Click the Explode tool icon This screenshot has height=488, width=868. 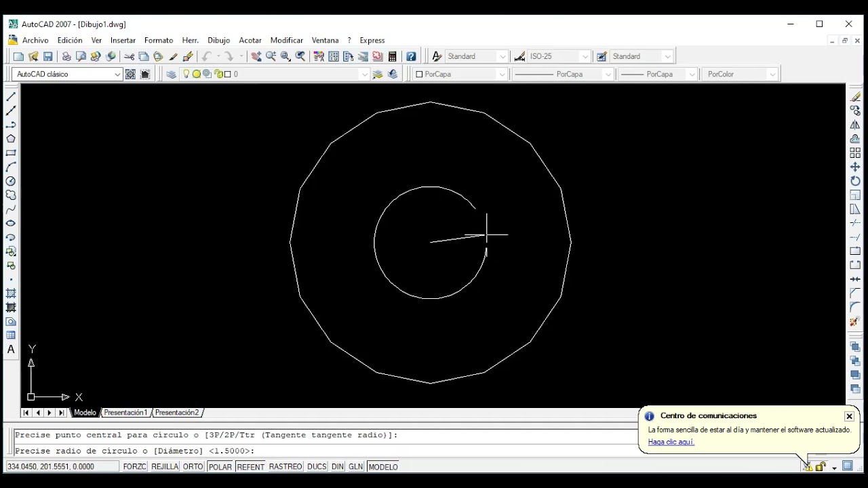coord(855,321)
